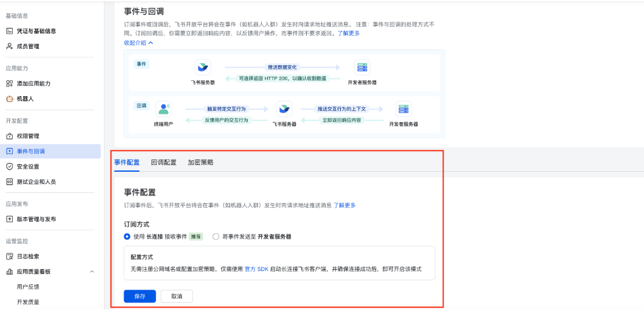The width and height of the screenshot is (644, 316).
Task: Click the 机器人 robot icon
Action: pos(9,99)
